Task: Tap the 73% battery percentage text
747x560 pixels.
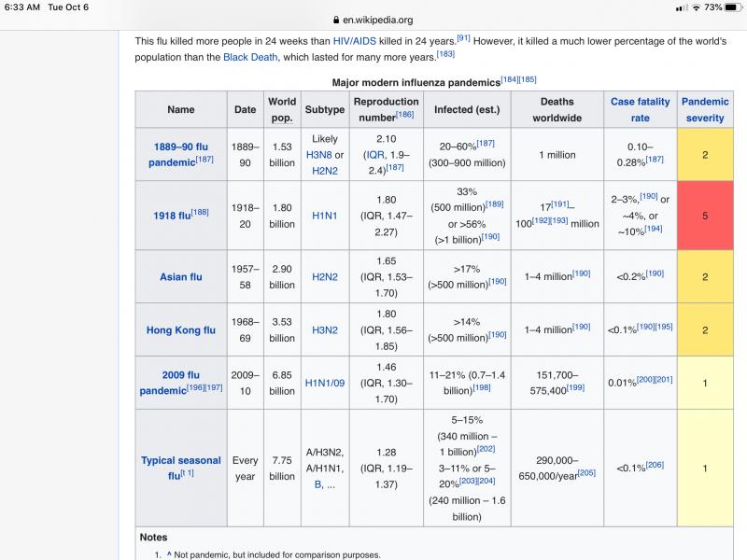Action: coord(712,7)
